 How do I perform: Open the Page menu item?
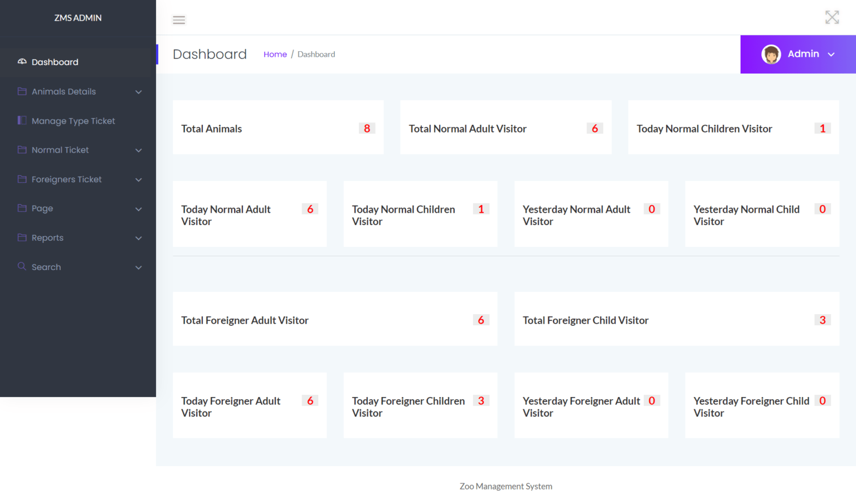pyautogui.click(x=42, y=208)
